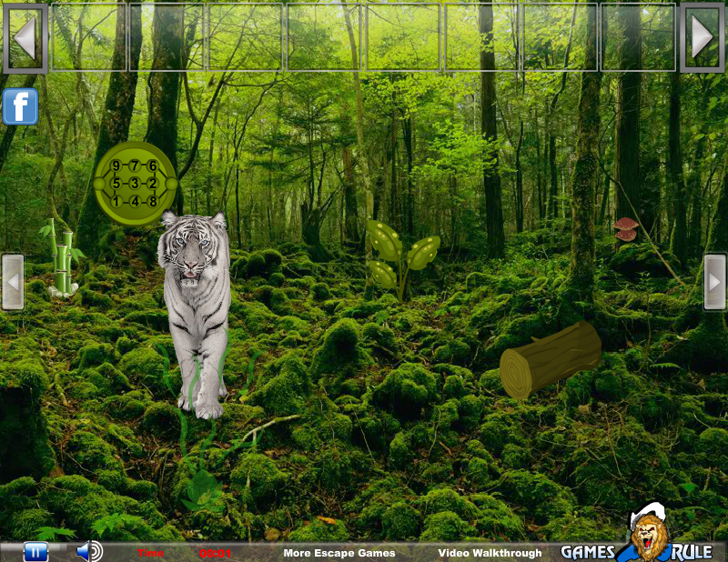Click number 7 on the puzzle dial
Image resolution: width=728 pixels, height=562 pixels.
point(134,166)
